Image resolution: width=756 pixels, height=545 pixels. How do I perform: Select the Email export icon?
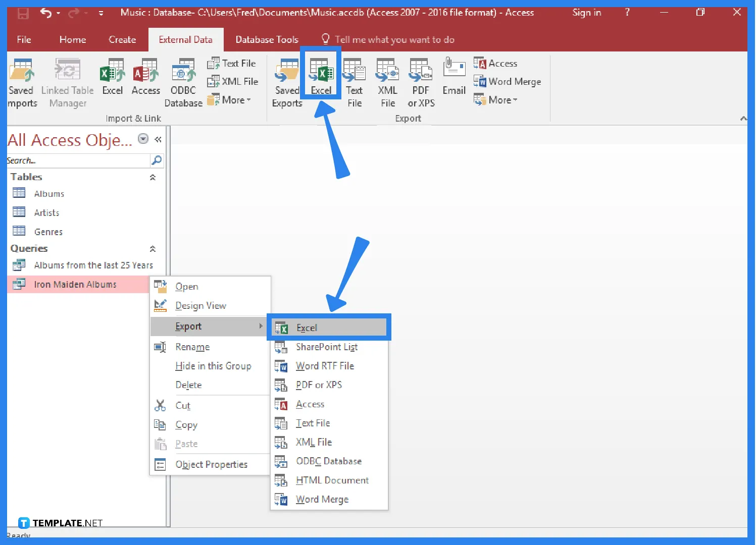pos(453,81)
